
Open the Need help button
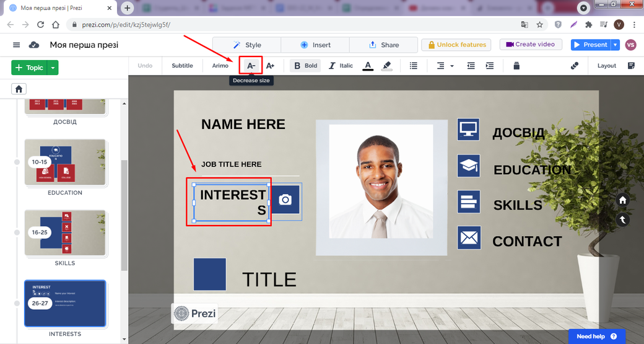[597, 336]
